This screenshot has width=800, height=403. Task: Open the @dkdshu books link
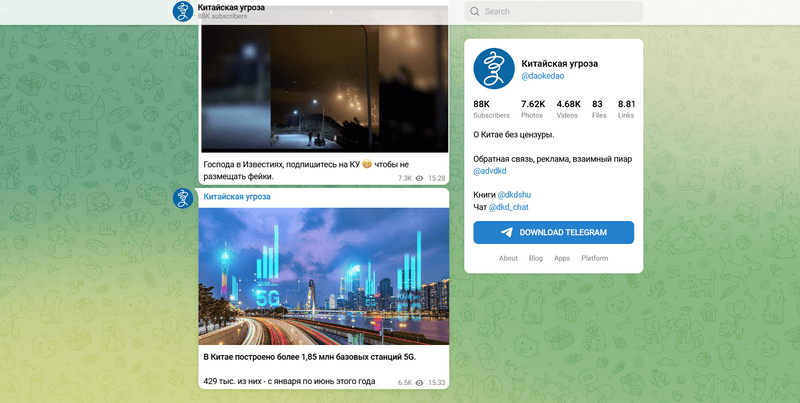pos(514,195)
